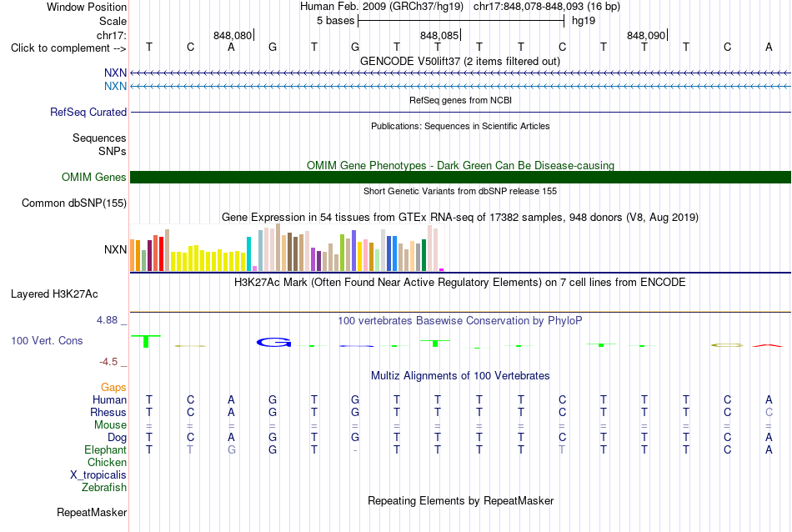Click the red bar in GTEx expression chart
Screen dimensions: 792x532
pyautogui.click(x=161, y=254)
